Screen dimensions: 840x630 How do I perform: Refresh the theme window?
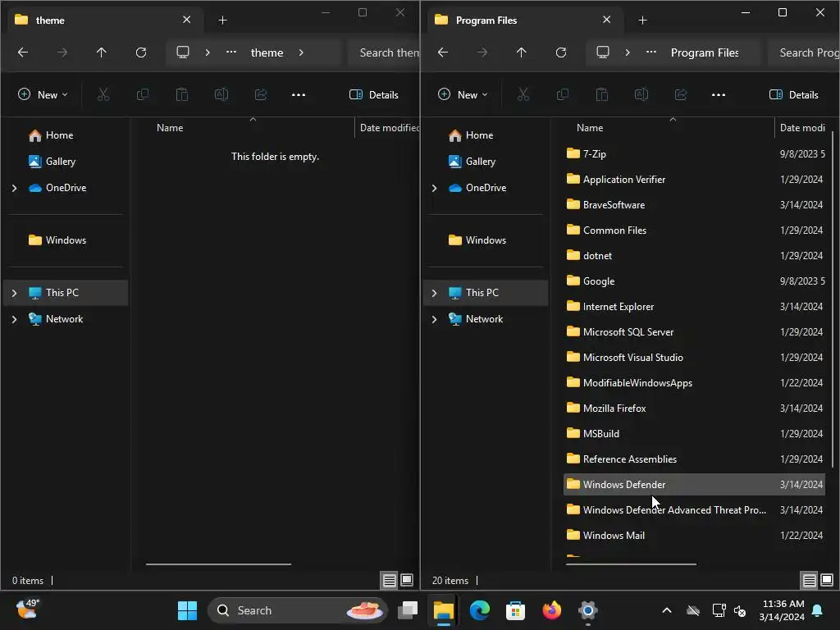pyautogui.click(x=141, y=52)
